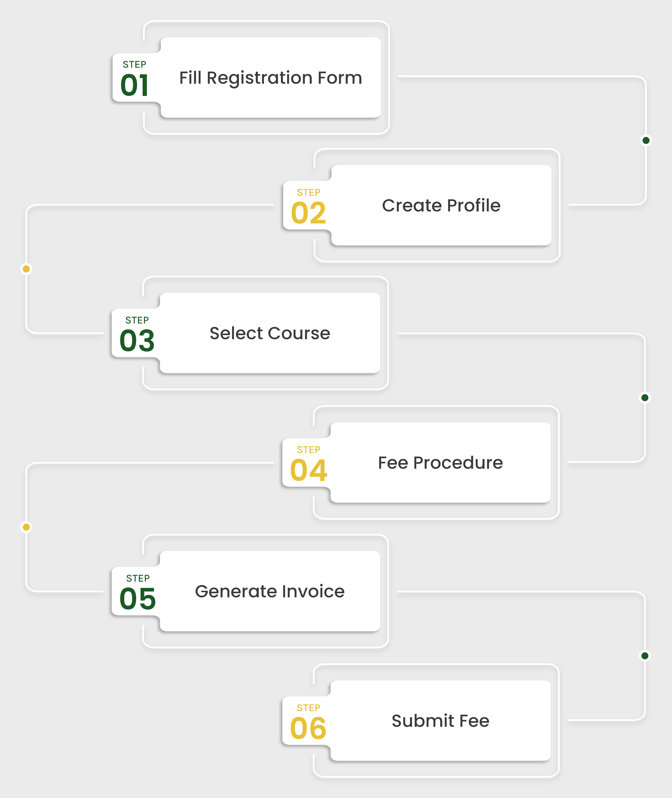The image size is (672, 798).
Task: Open the Select Course step
Action: point(270,333)
